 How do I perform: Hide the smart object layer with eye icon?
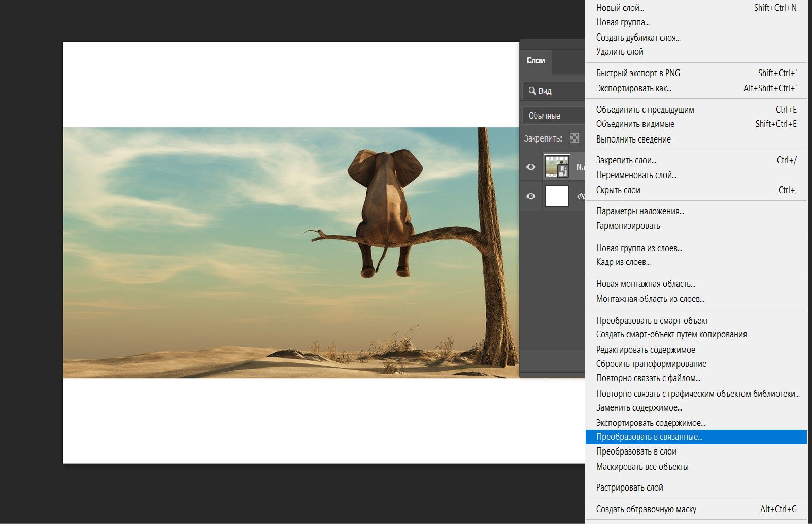[531, 167]
